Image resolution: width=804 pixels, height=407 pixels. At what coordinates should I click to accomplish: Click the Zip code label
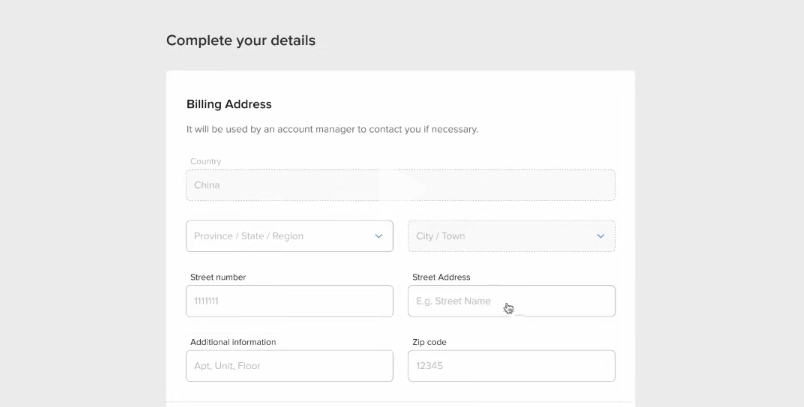[429, 342]
